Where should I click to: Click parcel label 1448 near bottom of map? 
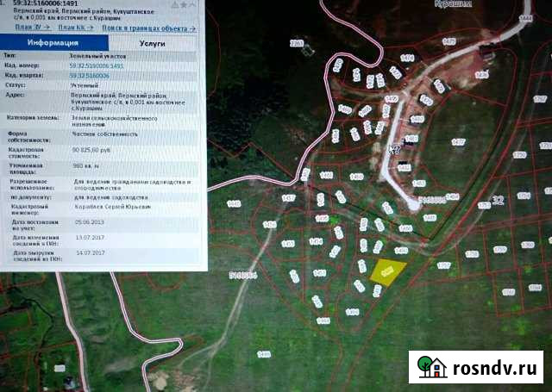click(264, 354)
